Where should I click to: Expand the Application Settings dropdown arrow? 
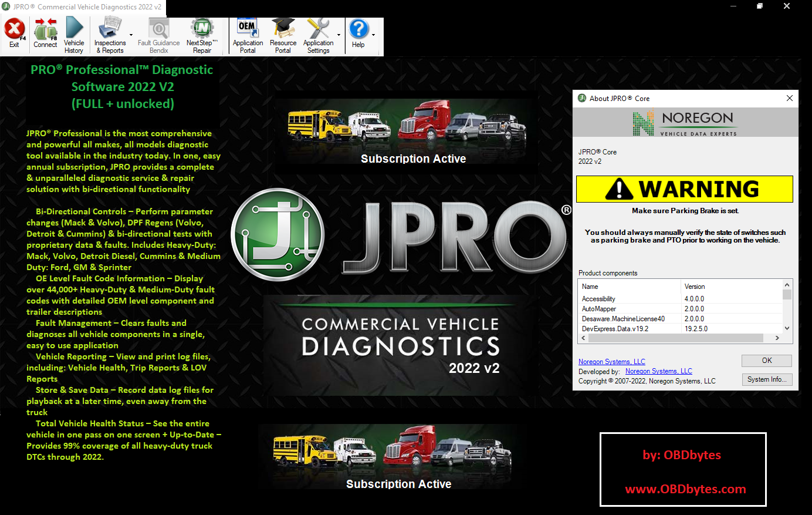[x=339, y=35]
